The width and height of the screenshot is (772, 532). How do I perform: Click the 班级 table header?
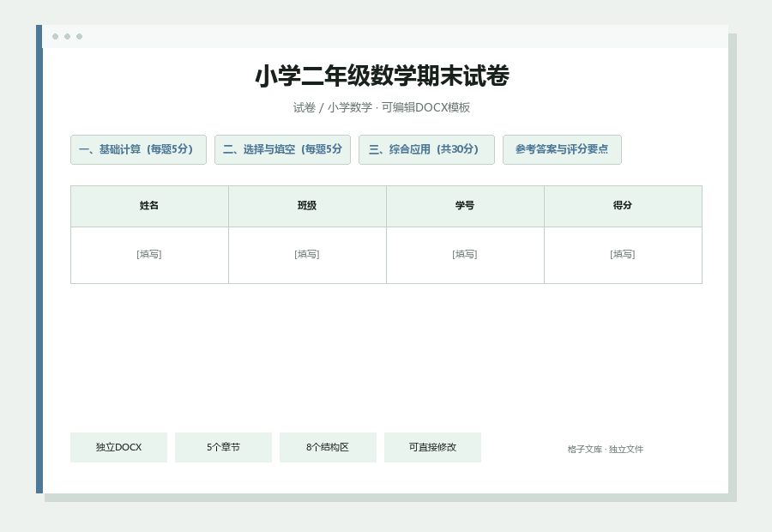point(307,207)
